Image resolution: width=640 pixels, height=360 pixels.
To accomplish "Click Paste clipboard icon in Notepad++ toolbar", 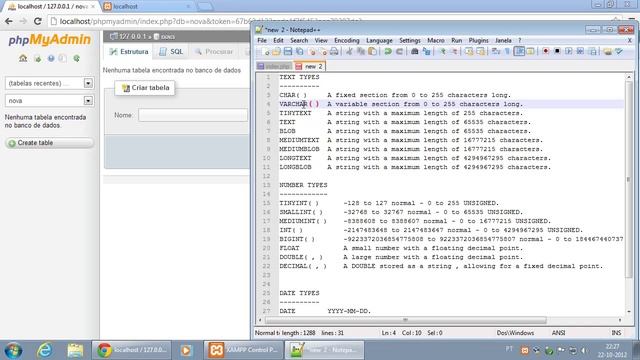I will click(x=372, y=51).
